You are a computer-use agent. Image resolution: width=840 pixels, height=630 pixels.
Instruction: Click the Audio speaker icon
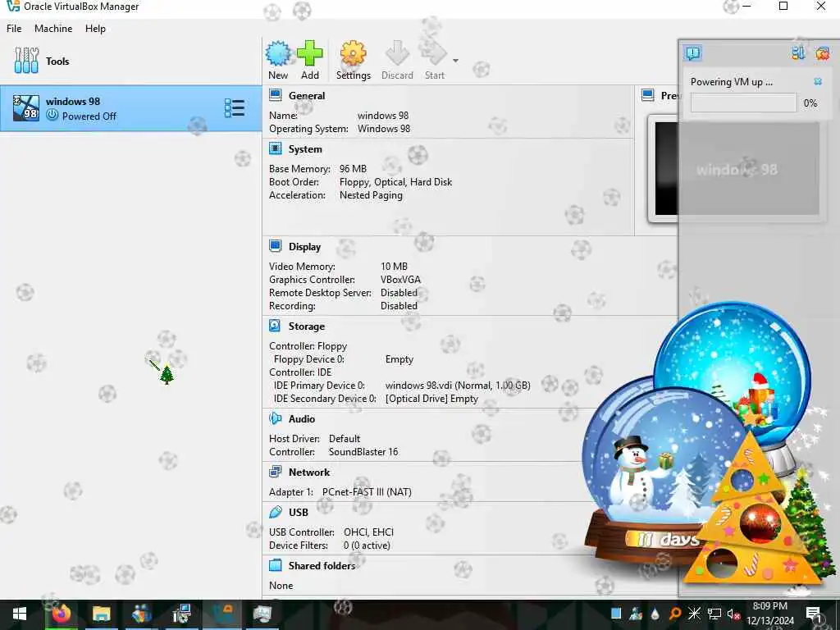coord(276,418)
